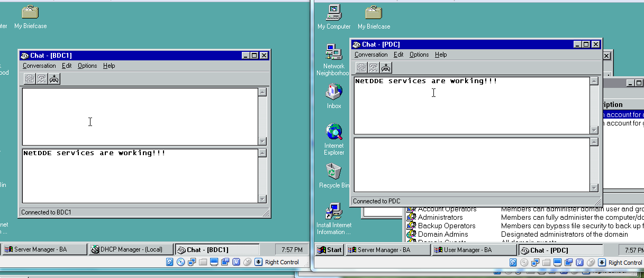644x278 pixels.
Task: Click hard disk indicator in right VM status bar
Action: pos(513,263)
